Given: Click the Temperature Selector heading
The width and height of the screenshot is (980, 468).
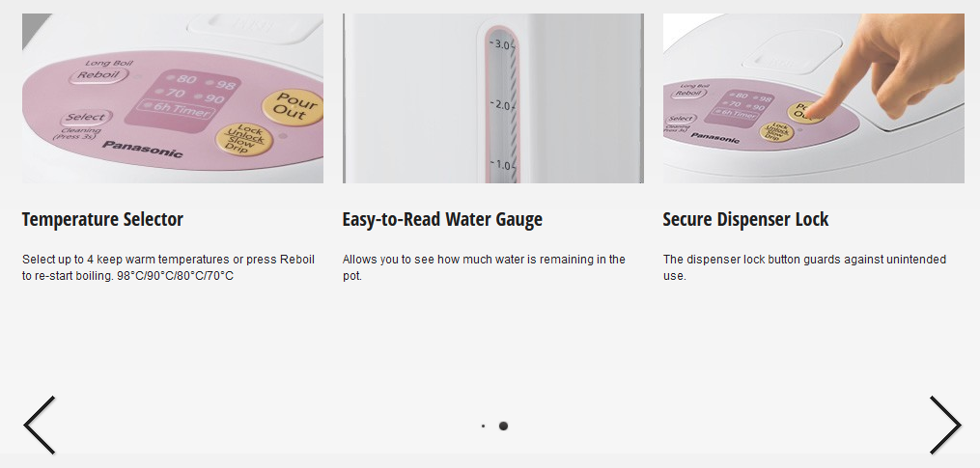Looking at the screenshot, I should click(102, 220).
